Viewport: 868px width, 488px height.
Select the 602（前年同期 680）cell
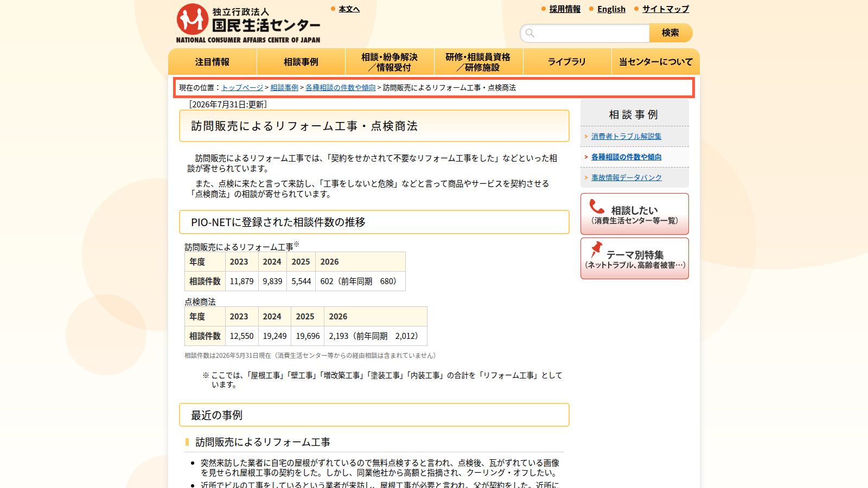360,281
